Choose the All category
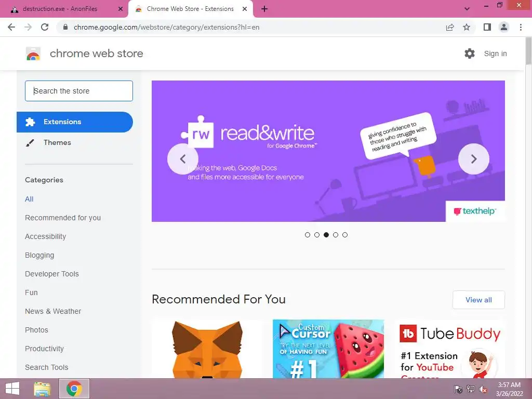Screen dimensions: 532x399 29,199
